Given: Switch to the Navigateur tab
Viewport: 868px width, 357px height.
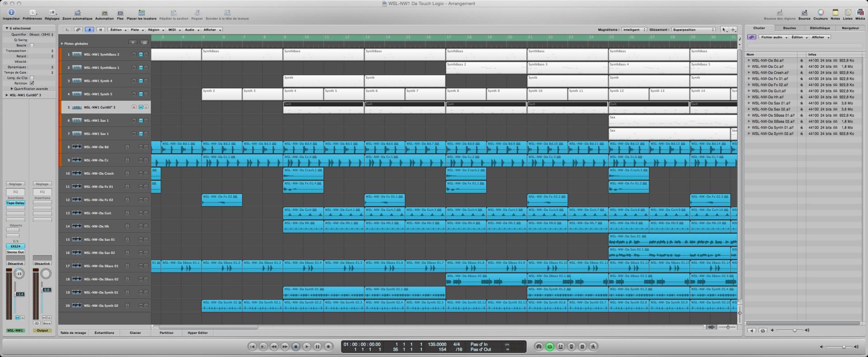Looking at the screenshot, I should 850,28.
